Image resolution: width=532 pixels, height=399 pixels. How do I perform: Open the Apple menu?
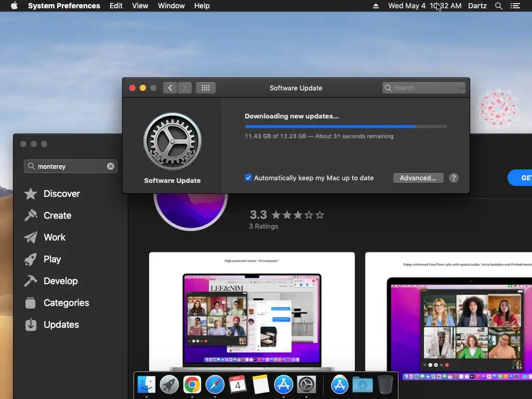(x=14, y=6)
